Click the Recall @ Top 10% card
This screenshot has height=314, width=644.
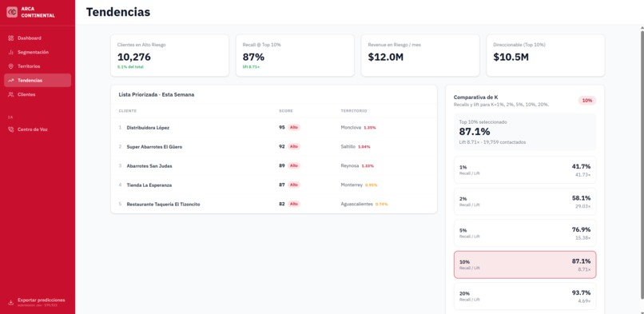pos(295,55)
